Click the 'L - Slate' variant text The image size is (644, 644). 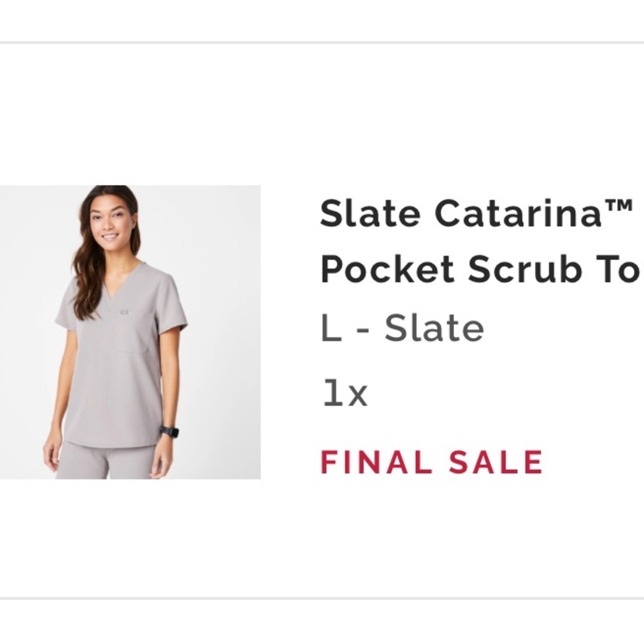pos(402,328)
